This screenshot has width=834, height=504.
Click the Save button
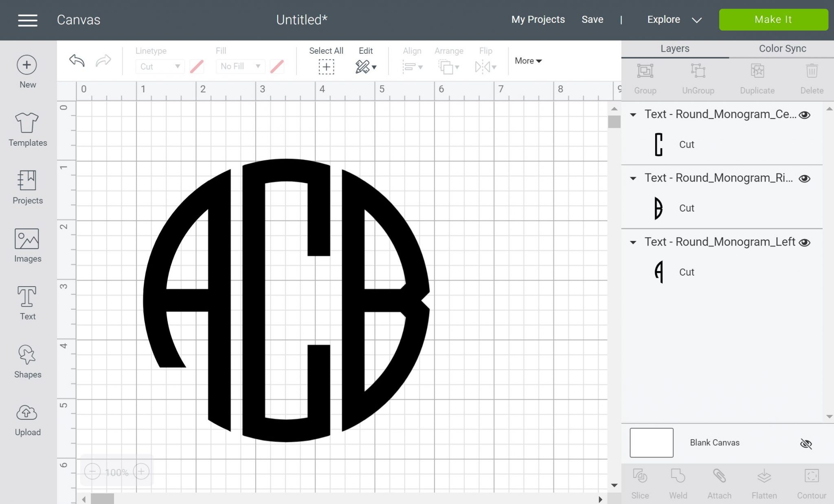pos(592,19)
